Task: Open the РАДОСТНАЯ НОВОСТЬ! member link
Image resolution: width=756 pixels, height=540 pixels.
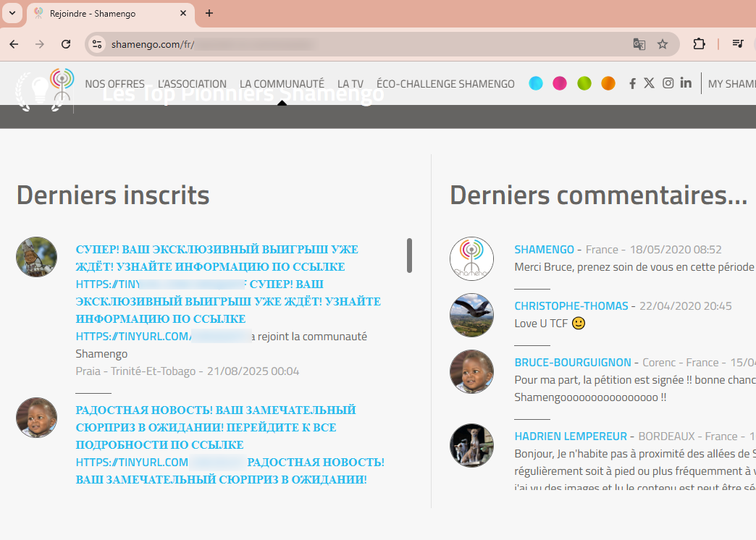Action: pyautogui.click(x=230, y=444)
